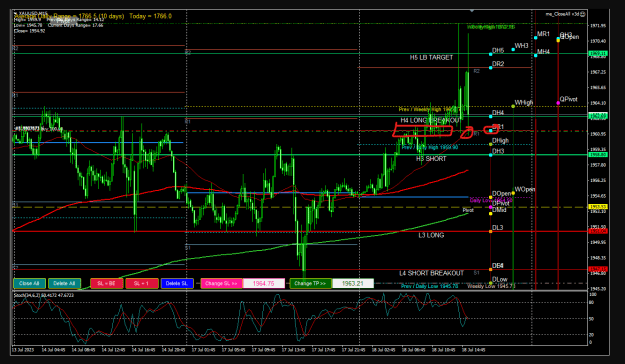Click the Pivot label near green moving average
The image size is (625, 364).
pos(468,210)
